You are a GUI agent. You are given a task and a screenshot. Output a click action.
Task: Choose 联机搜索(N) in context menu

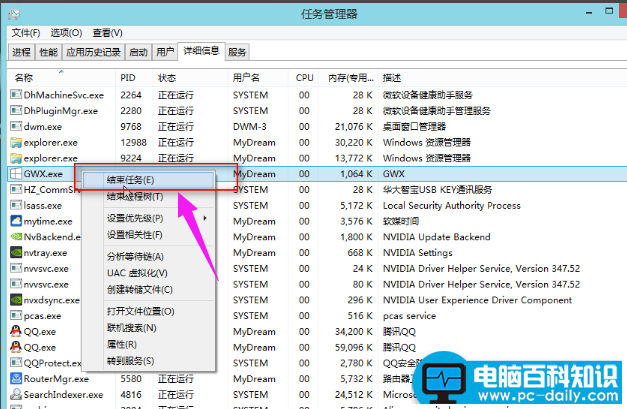click(148, 328)
